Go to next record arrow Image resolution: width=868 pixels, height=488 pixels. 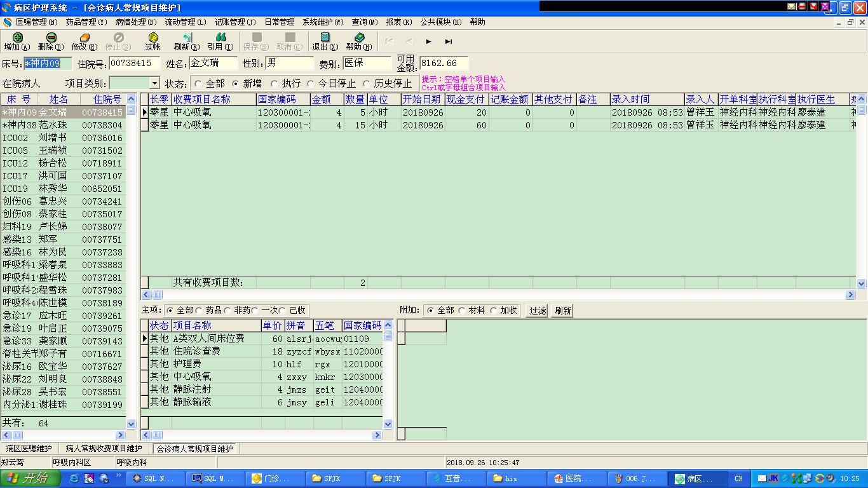tap(429, 41)
